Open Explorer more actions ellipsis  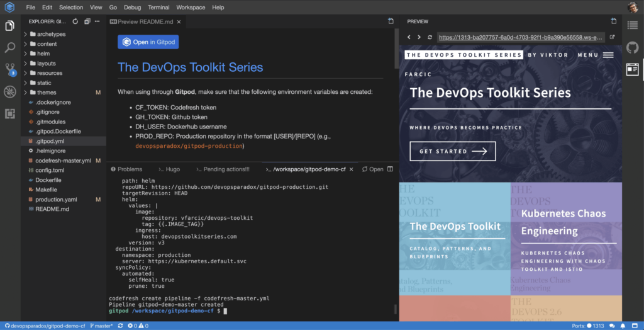coord(97,21)
